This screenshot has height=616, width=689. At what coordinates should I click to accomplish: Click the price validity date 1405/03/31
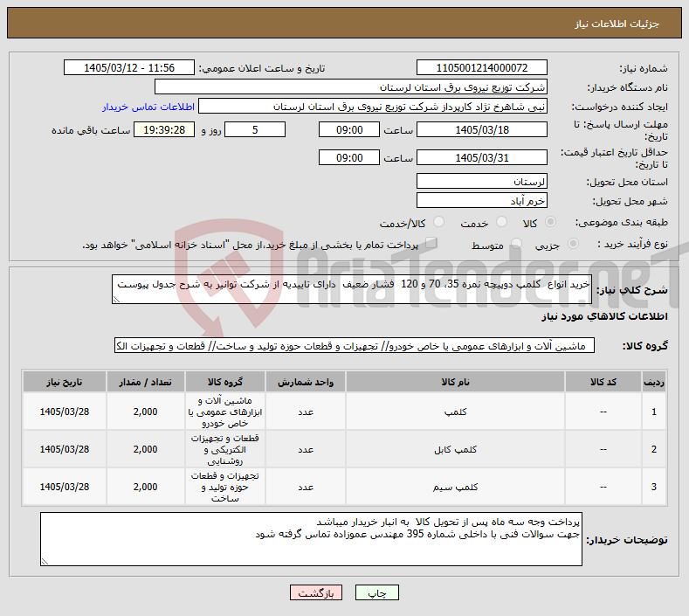coord(481,157)
